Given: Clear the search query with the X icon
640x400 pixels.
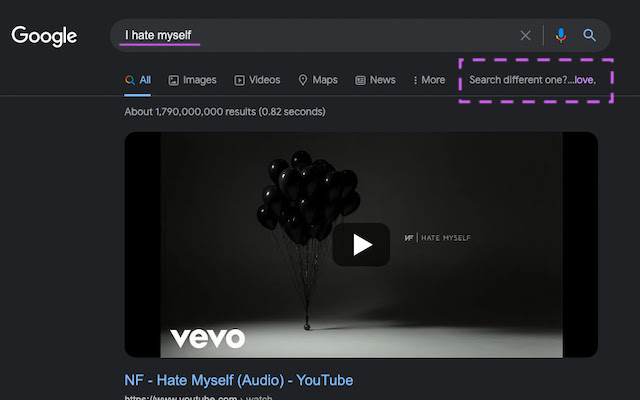Looking at the screenshot, I should [x=525, y=36].
